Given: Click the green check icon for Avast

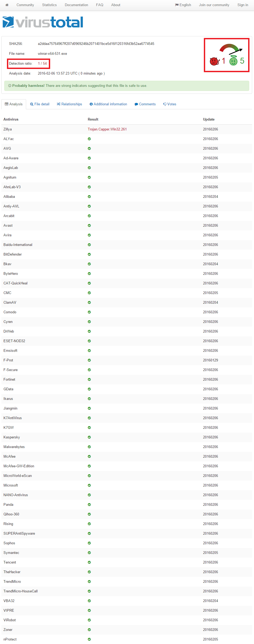Looking at the screenshot, I should coord(89,225).
